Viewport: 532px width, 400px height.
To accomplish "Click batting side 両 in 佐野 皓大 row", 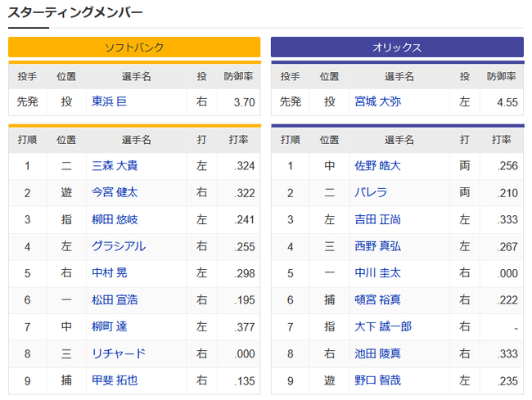I will [x=465, y=165].
